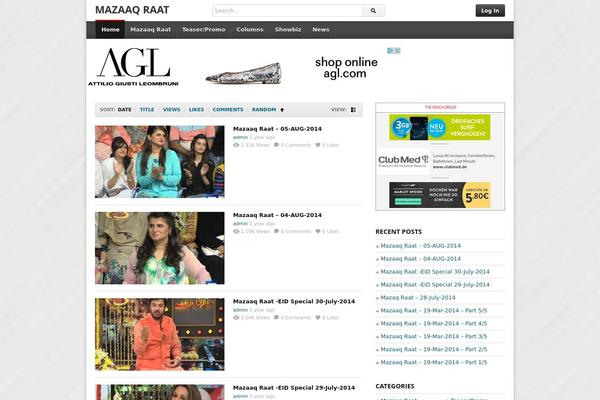
Task: Open thumbnail of EID Special 30-July-2014
Action: coord(160,334)
